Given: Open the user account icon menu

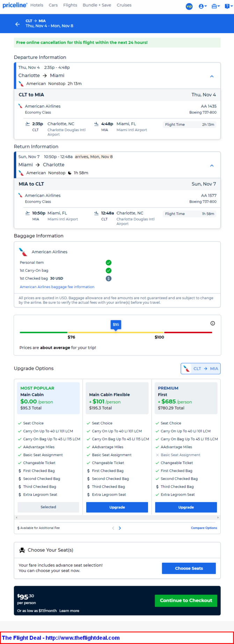Looking at the screenshot, I should (x=203, y=6).
